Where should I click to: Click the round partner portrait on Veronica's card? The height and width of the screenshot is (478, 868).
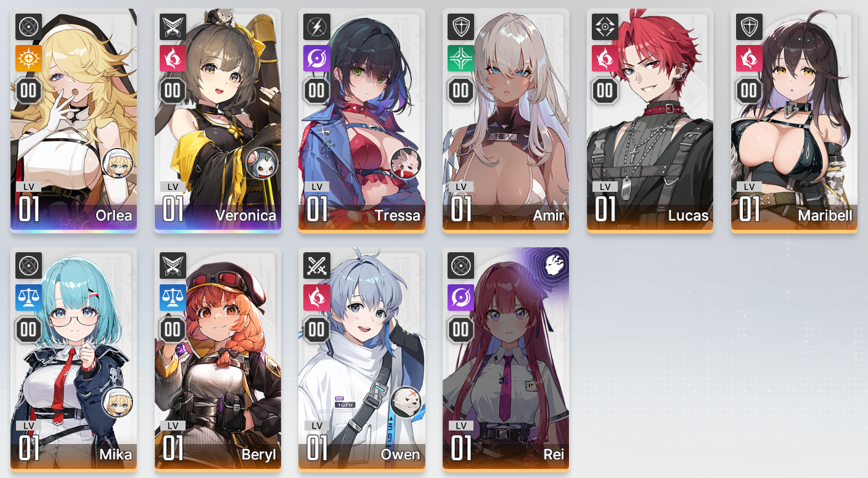click(x=261, y=163)
